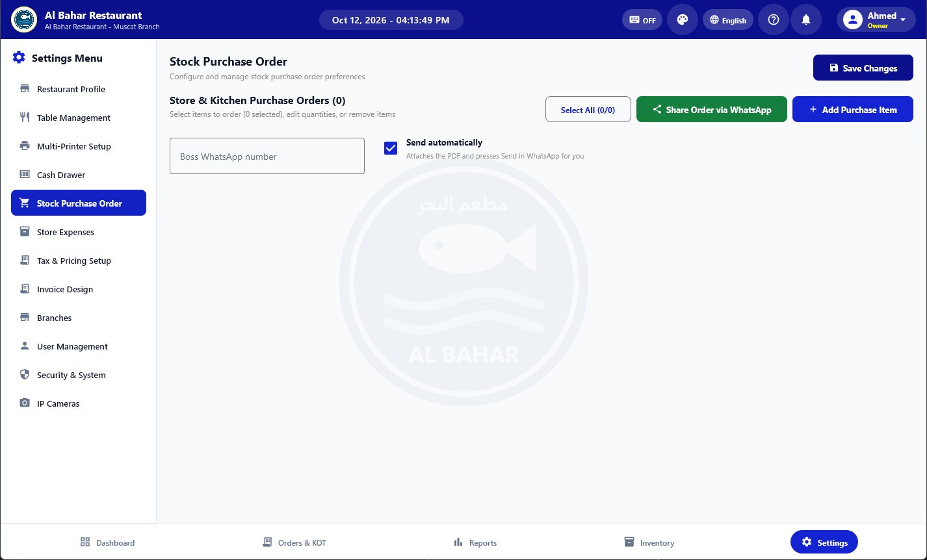Click the Settings bottom tab
This screenshot has height=560, width=927.
pyautogui.click(x=824, y=542)
